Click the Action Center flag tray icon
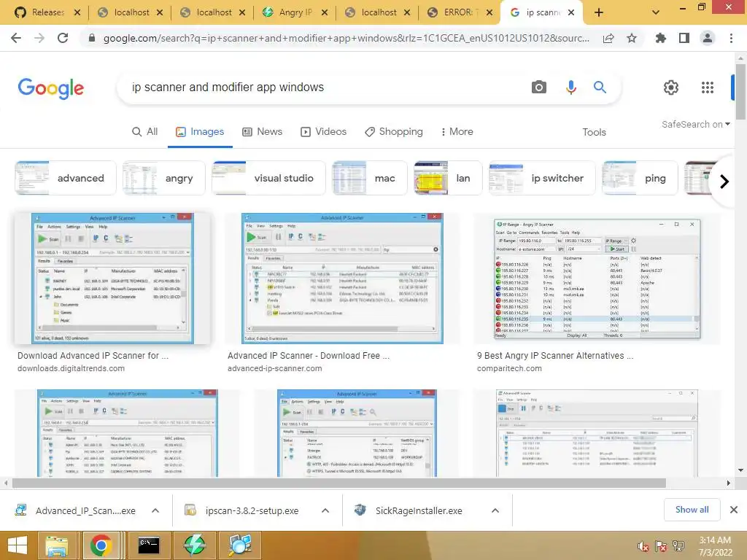Screen dimensions: 747x560 [661, 546]
